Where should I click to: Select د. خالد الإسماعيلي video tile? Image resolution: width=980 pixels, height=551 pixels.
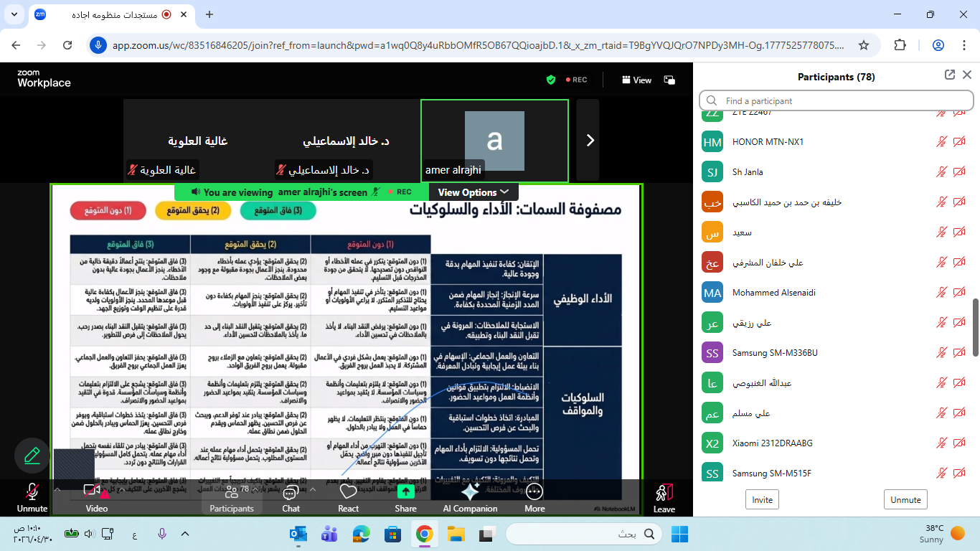pyautogui.click(x=346, y=141)
